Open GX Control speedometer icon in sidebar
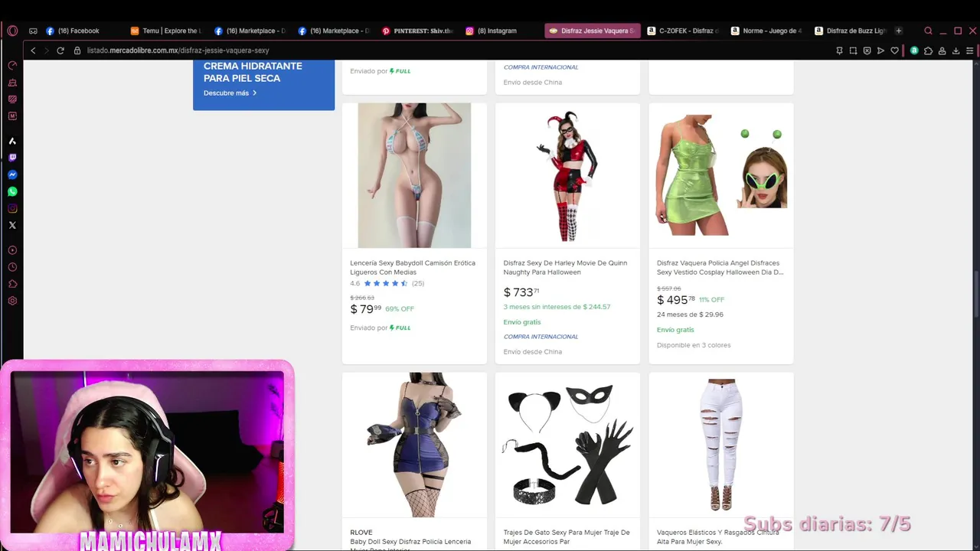Screen dimensions: 980x551 (12, 66)
